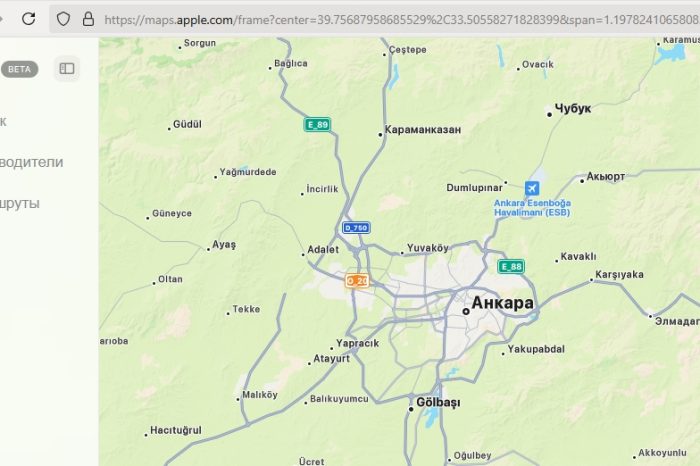Click the Чубук town label
This screenshot has width=700, height=466.
[x=573, y=108]
